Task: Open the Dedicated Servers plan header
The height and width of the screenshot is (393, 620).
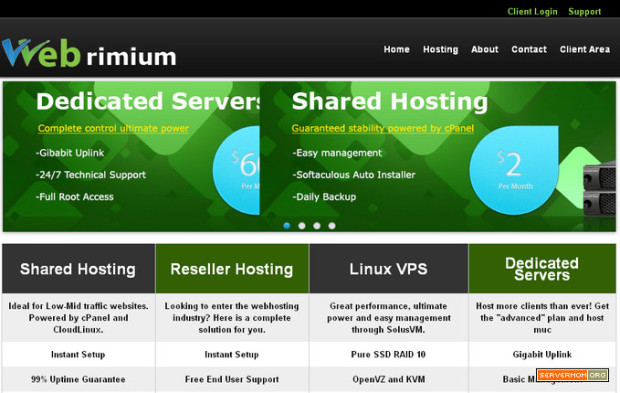Action: (542, 269)
